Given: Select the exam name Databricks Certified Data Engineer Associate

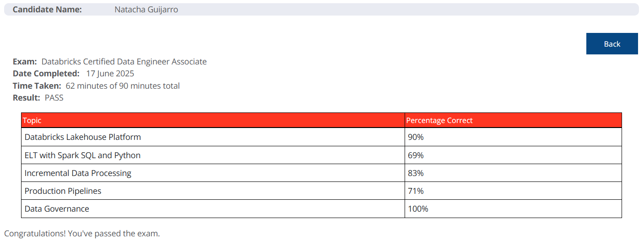Looking at the screenshot, I should [x=124, y=62].
